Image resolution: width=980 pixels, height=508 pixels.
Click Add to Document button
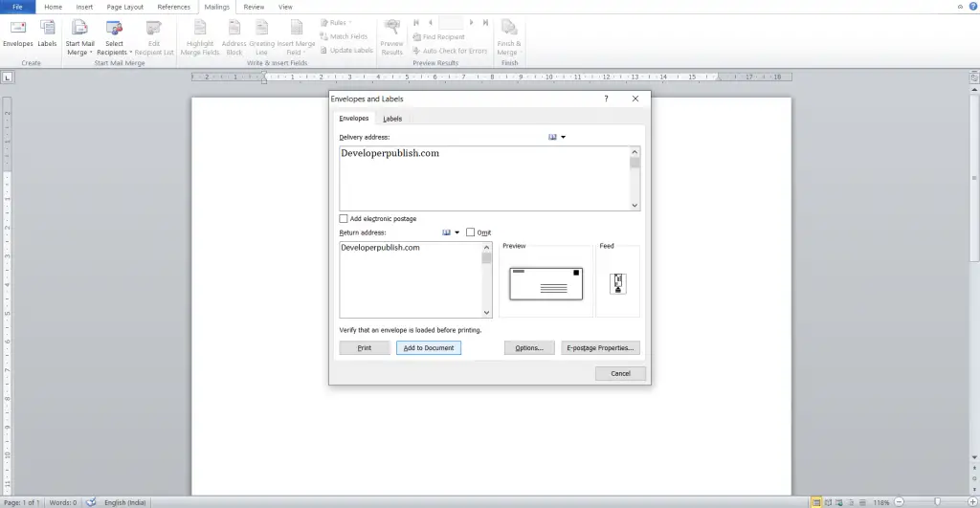click(429, 348)
